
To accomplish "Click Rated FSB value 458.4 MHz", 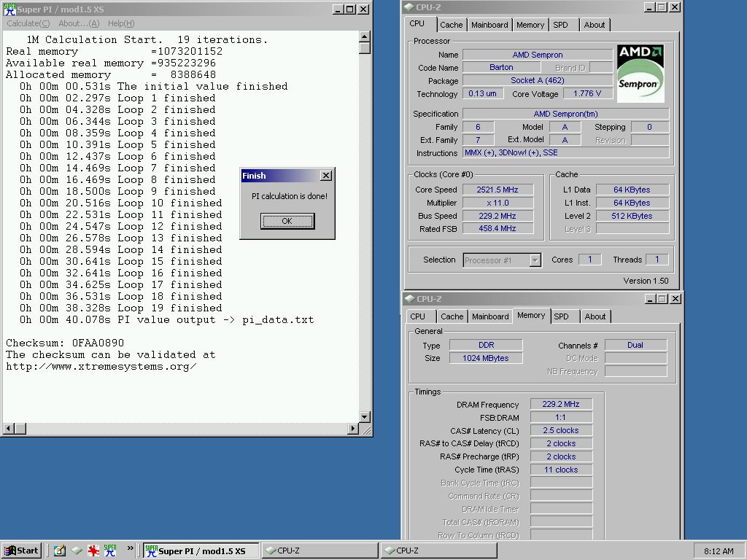I will 498,228.
